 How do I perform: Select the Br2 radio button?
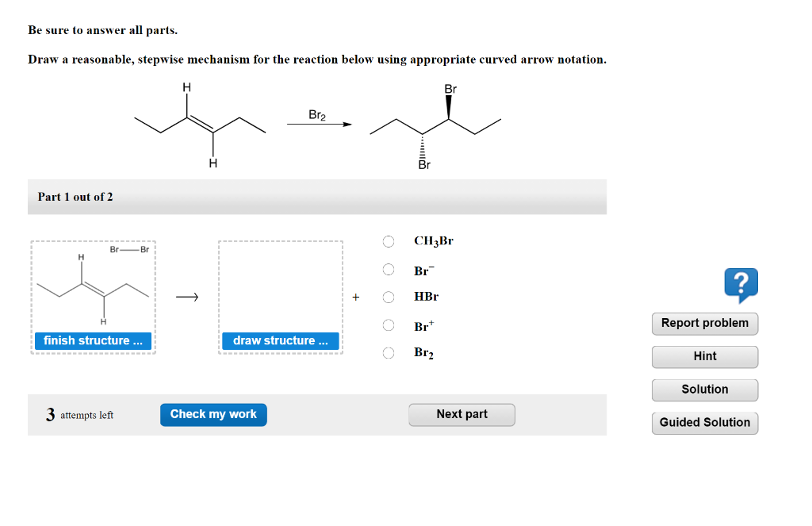tap(389, 352)
